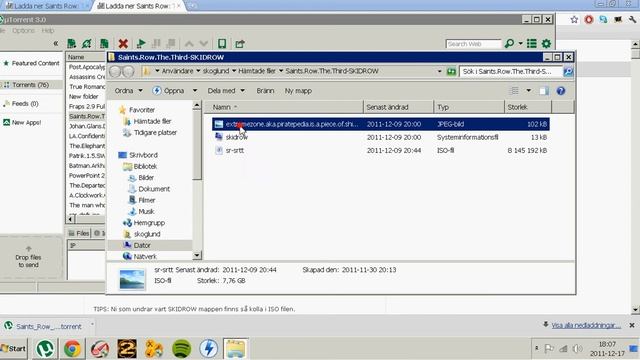Select the Files tab in uTorrent details
Viewport: 640px width, 360px height.
pos(78,233)
